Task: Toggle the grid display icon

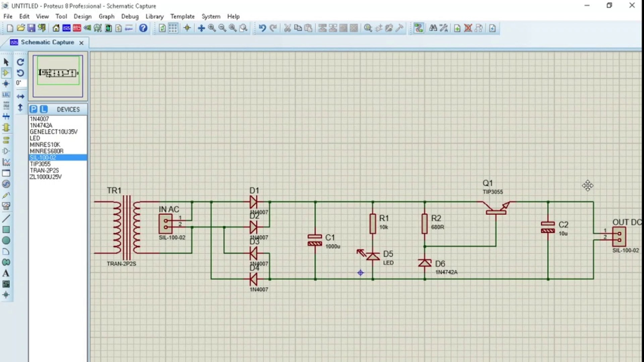Action: coord(172,28)
